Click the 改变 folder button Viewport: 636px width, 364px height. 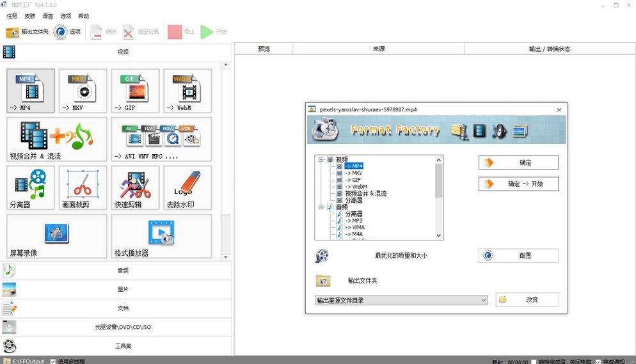(x=527, y=299)
